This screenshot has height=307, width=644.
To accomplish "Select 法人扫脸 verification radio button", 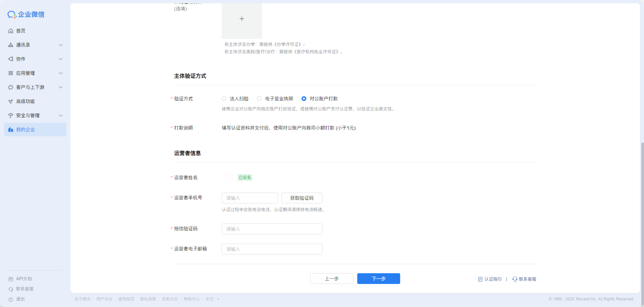I will pos(224,99).
